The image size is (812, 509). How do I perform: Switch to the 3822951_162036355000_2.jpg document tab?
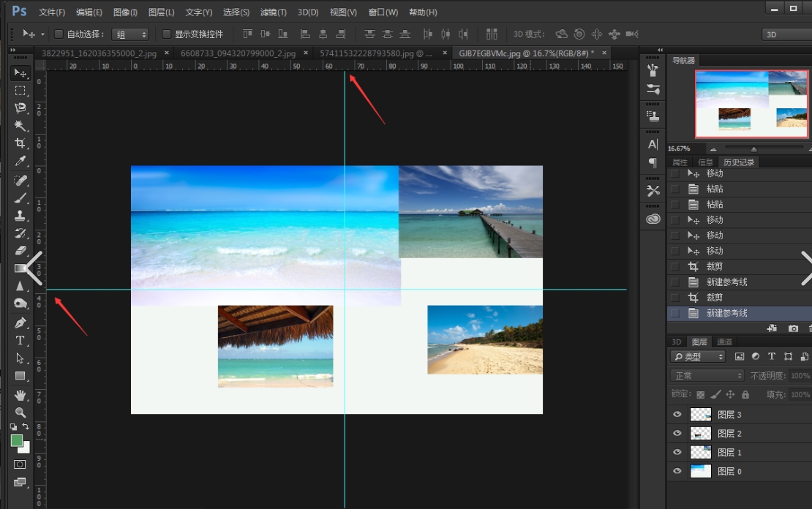click(x=99, y=53)
